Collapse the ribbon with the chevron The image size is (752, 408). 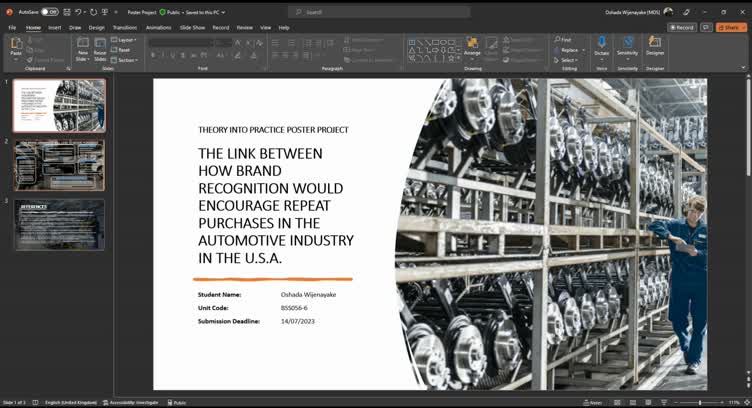(743, 67)
